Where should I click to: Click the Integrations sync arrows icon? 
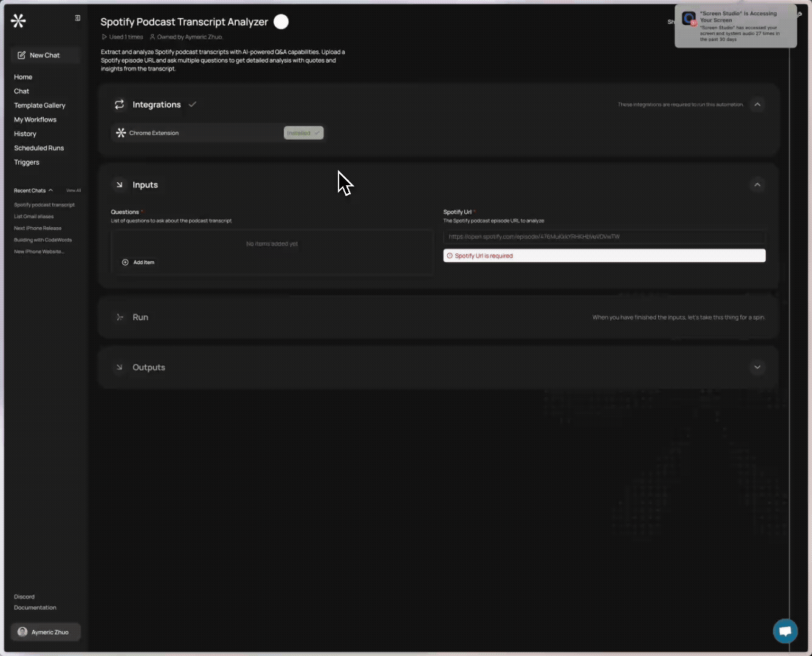[x=119, y=104]
